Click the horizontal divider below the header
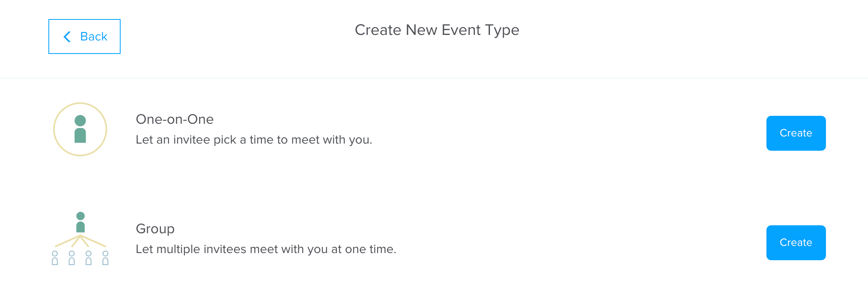Screen dimensions: 868x307 click(x=434, y=78)
